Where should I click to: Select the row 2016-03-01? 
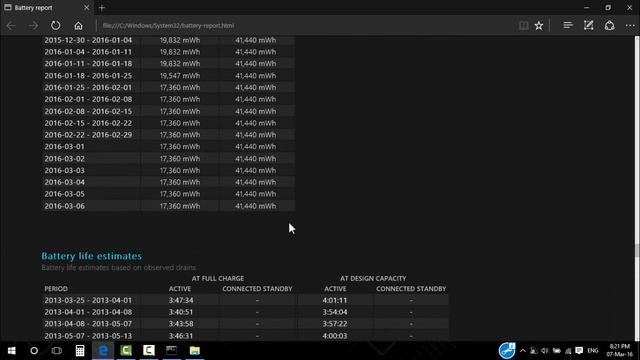point(168,147)
